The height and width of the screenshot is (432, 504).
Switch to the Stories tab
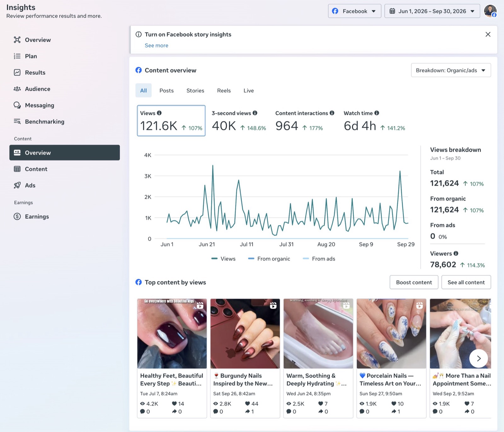tap(195, 90)
